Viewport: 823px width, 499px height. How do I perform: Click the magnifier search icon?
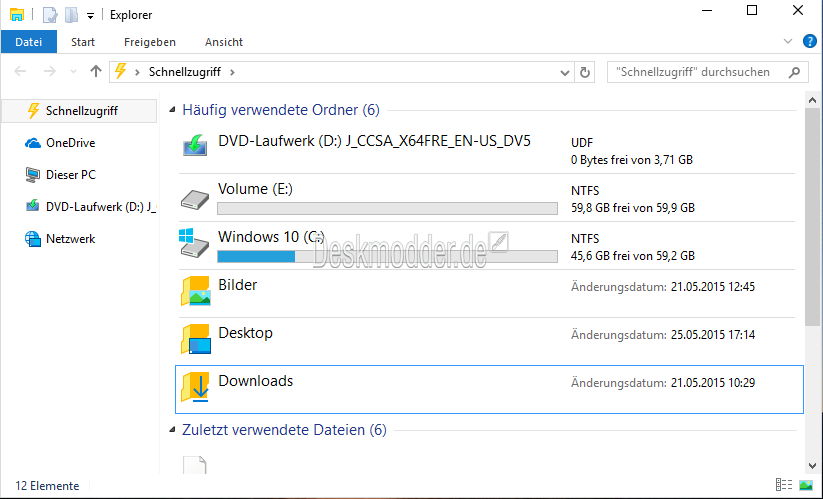tap(795, 72)
